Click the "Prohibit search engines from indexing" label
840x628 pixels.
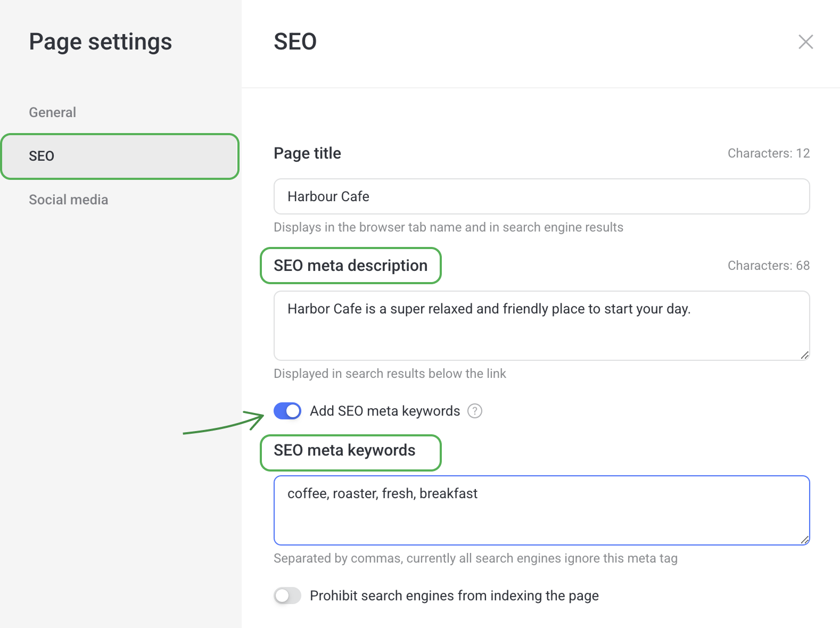tap(454, 596)
